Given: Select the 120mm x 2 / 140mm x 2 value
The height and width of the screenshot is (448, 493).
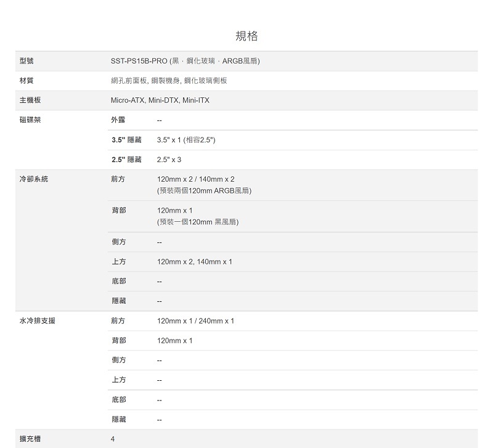Looking at the screenshot, I should 195,179.
